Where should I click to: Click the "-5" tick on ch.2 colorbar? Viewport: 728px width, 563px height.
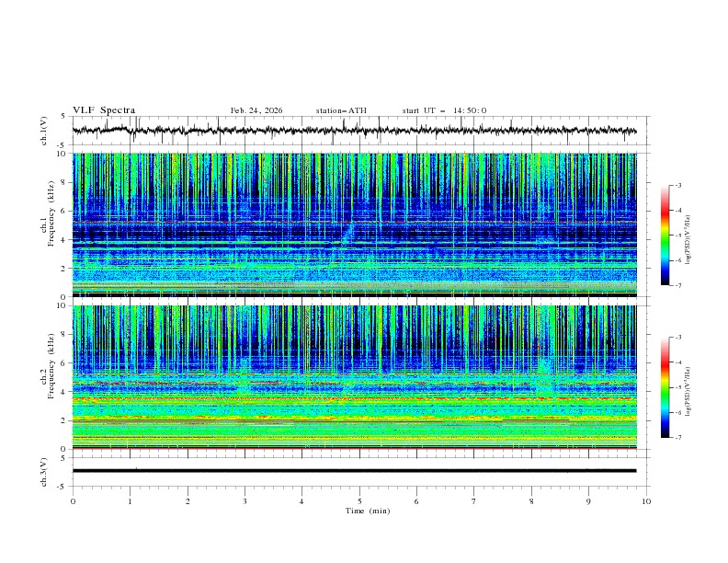(678, 387)
